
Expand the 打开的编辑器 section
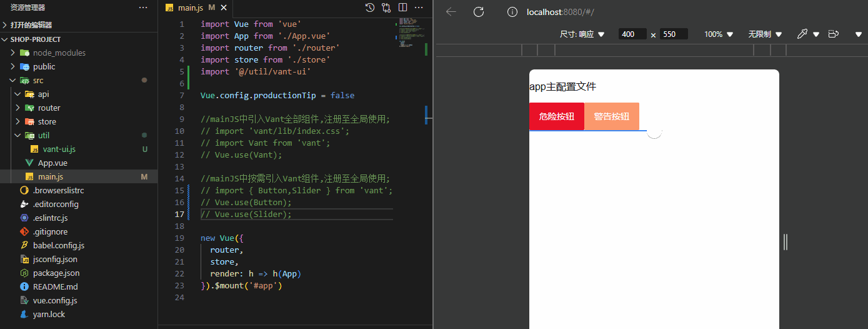coord(79,25)
